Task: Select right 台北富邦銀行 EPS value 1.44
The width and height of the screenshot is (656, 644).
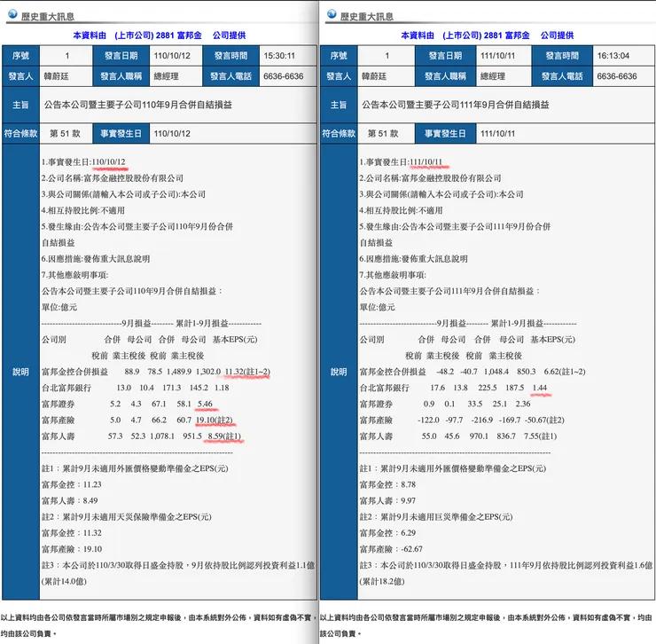Action: (540, 388)
